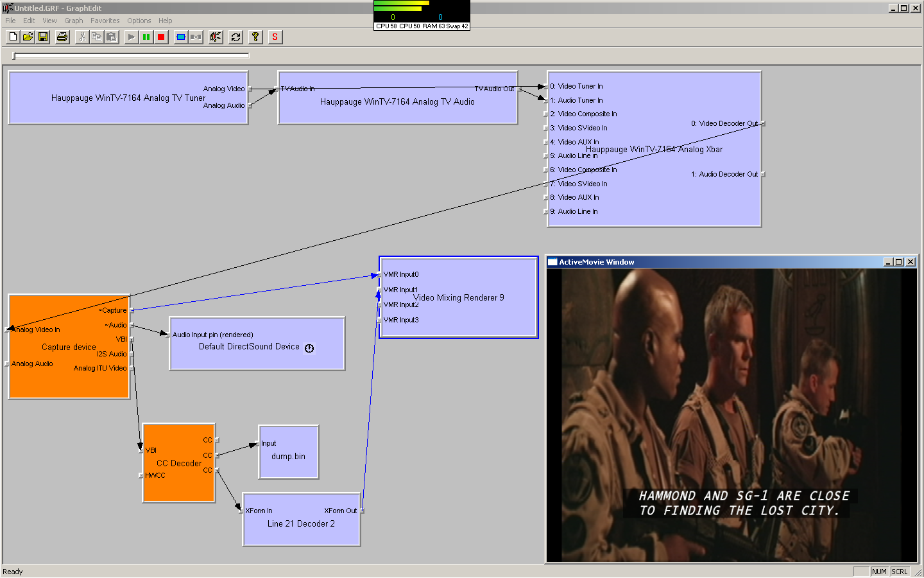The image size is (924, 578).
Task: Click the seek slider thumb
Action: 14,56
